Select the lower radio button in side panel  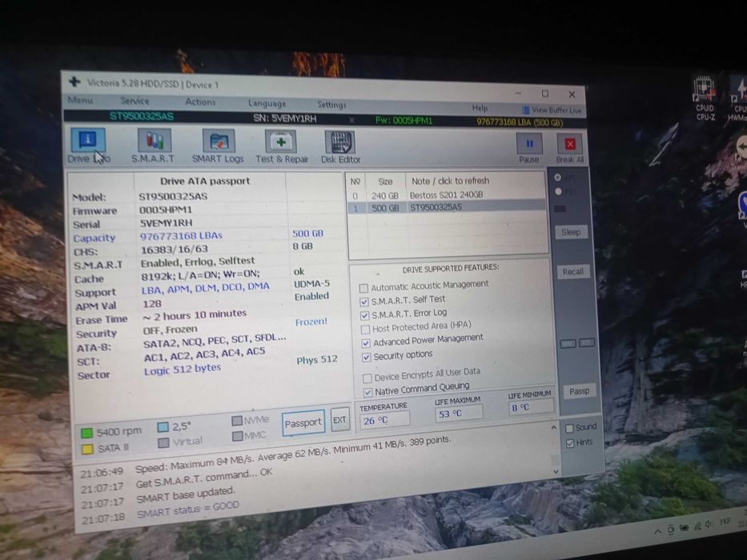(x=558, y=191)
